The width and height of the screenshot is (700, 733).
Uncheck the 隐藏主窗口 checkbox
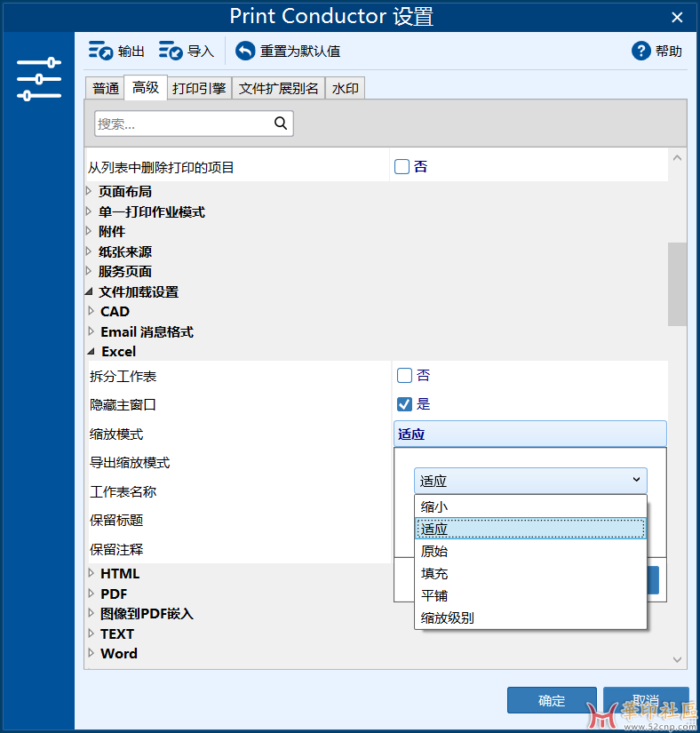click(404, 404)
